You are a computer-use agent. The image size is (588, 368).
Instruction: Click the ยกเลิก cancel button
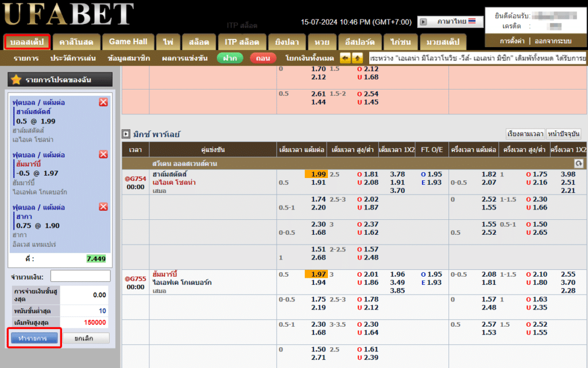coord(86,338)
